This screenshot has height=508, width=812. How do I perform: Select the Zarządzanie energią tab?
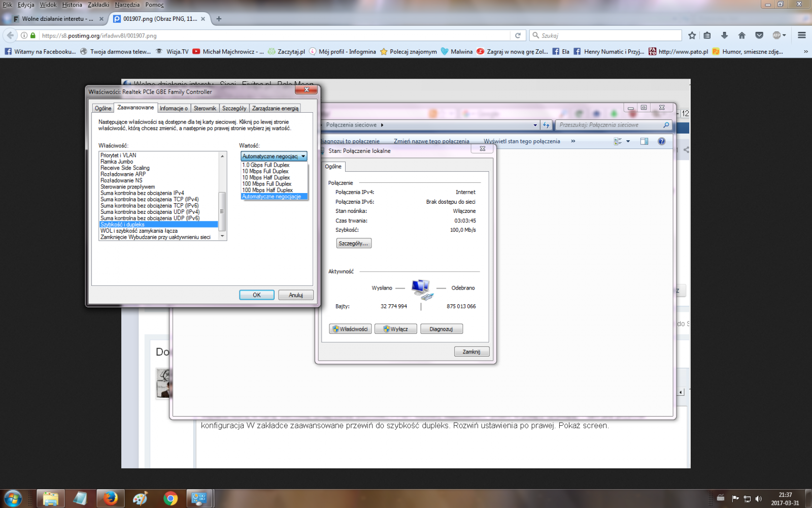(x=275, y=108)
